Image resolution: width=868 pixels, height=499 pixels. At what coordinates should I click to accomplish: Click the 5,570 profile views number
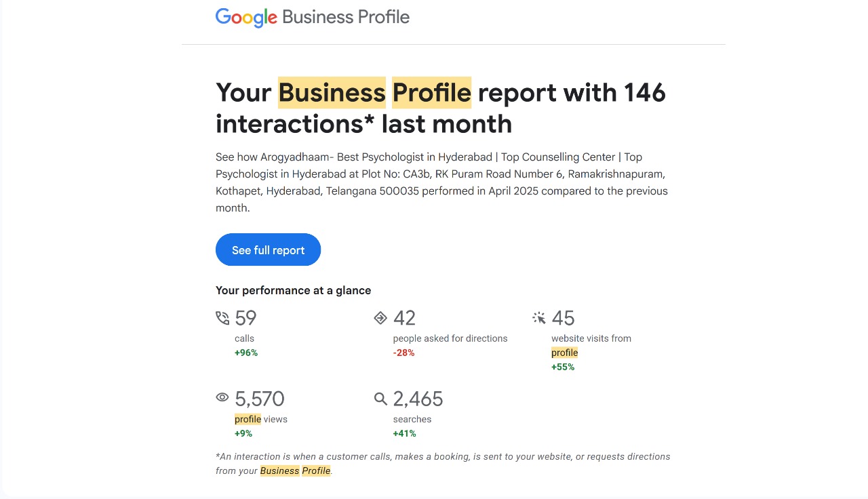[x=260, y=399]
